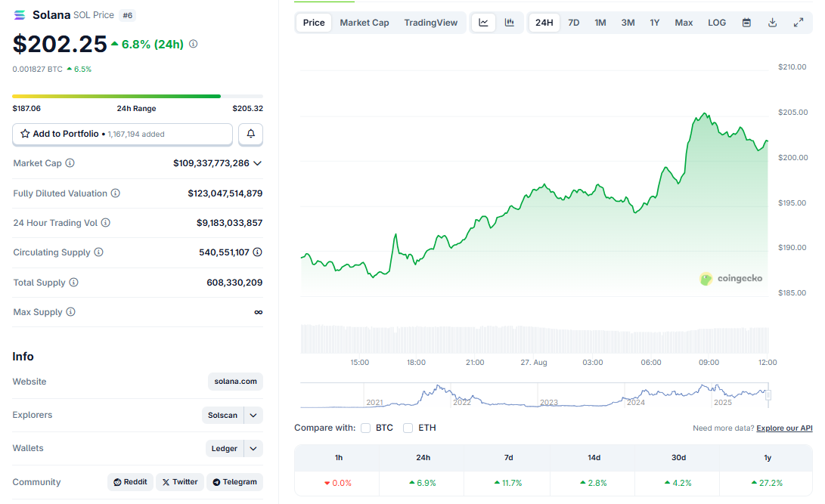Screen dimensions: 825x504
Task: Switch to line chart view icon
Action: pyautogui.click(x=483, y=23)
